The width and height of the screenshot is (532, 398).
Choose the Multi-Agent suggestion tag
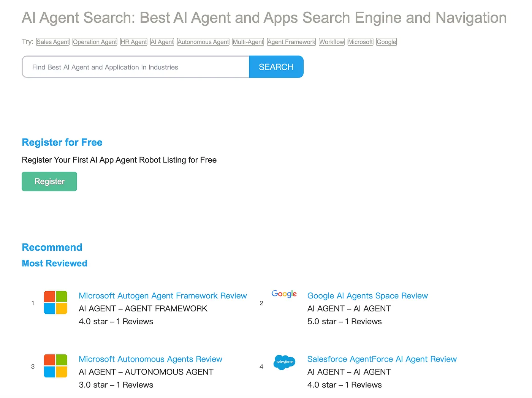(248, 42)
